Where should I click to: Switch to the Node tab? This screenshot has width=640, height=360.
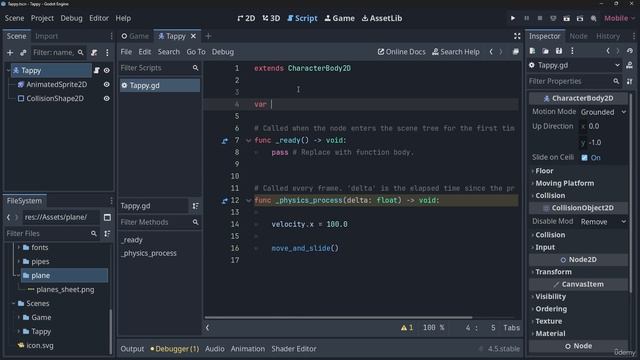[x=578, y=36]
